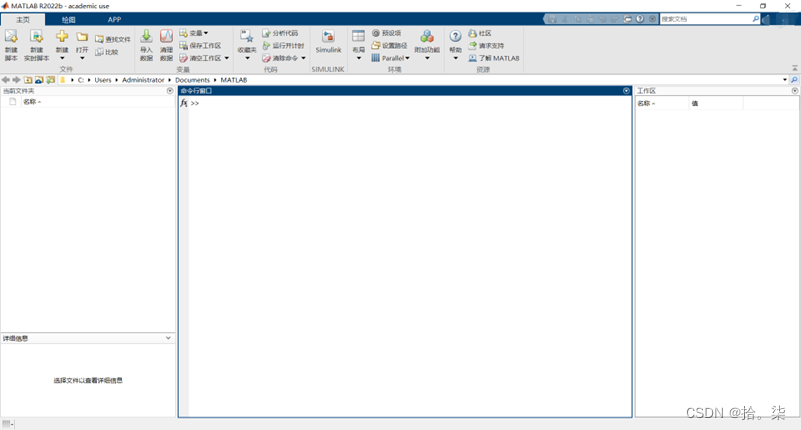Open the 命令行窗口 panel actions menu

626,91
